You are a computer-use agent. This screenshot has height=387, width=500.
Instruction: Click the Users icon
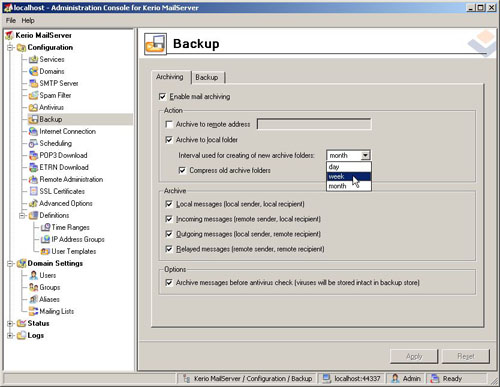(33, 275)
